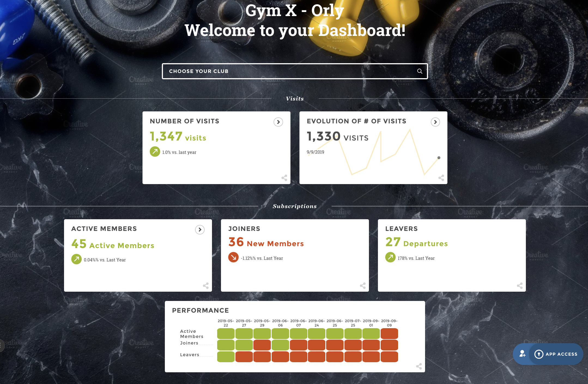
Task: Share the Leavers card
Action: (x=520, y=286)
